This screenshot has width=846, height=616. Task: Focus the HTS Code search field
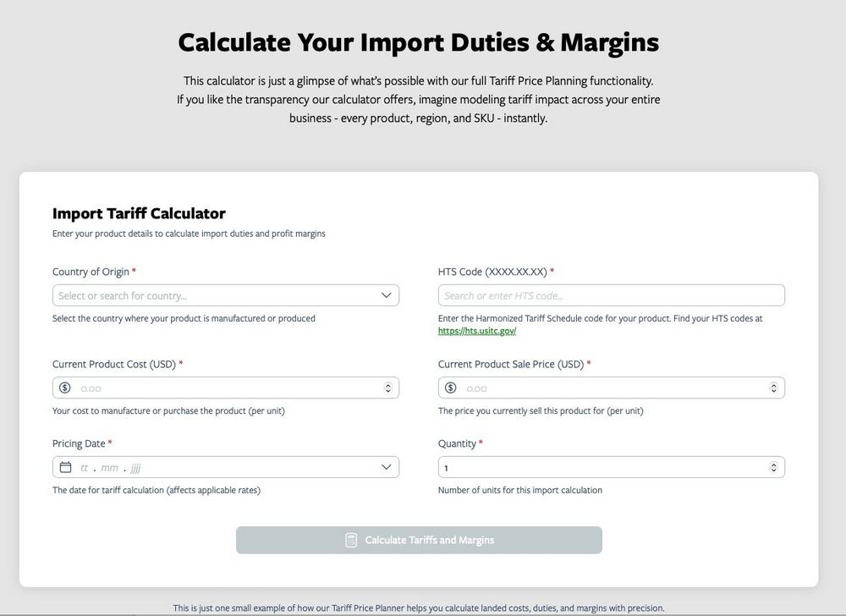click(x=612, y=295)
